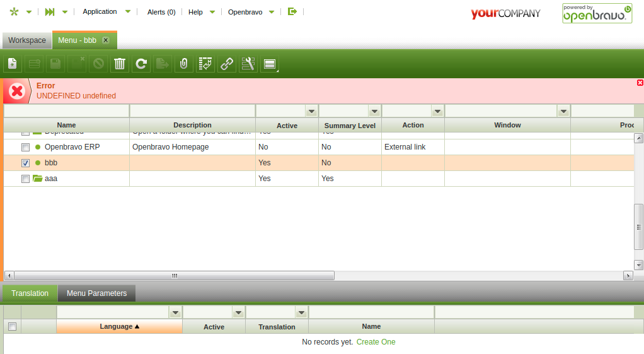Sort by the Summary Level column header
This screenshot has width=644, height=354.
click(350, 126)
